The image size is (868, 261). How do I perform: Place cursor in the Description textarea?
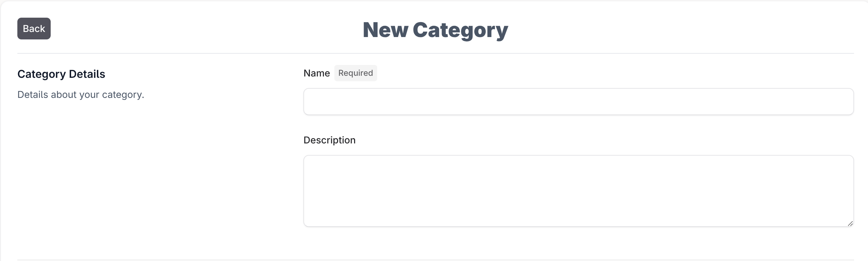point(579,191)
